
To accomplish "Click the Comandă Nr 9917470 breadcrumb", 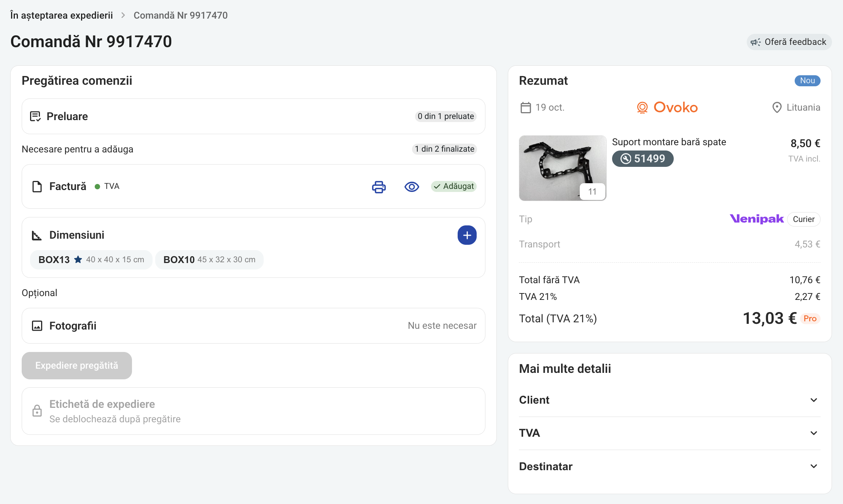I will click(181, 15).
